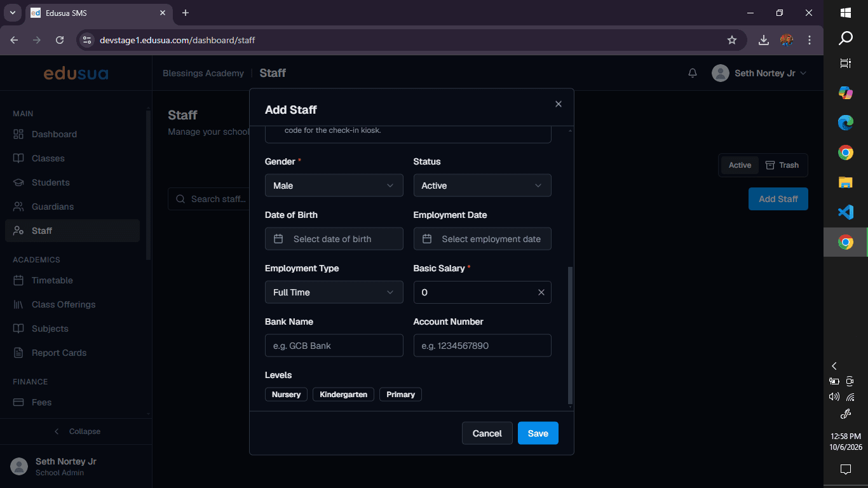This screenshot has height=488, width=868.
Task: Open Employment Type dropdown showing Full Time
Action: coord(334,292)
